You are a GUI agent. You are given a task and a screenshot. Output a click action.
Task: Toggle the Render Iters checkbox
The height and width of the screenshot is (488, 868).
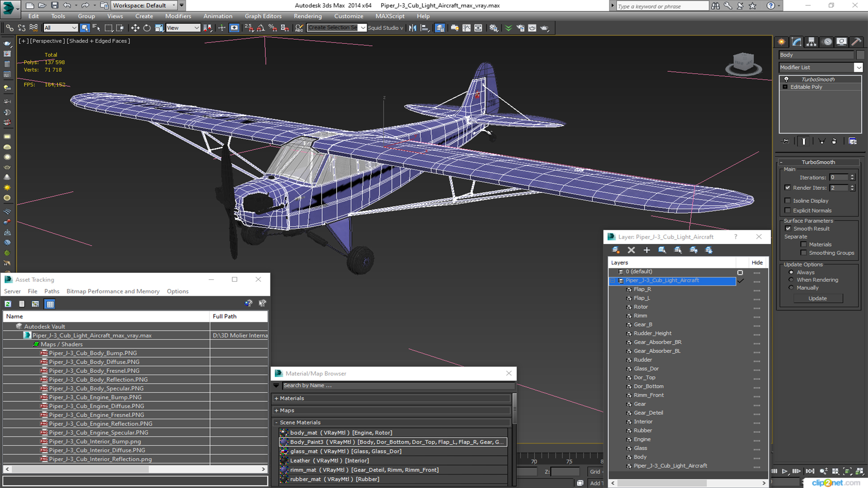coord(788,188)
